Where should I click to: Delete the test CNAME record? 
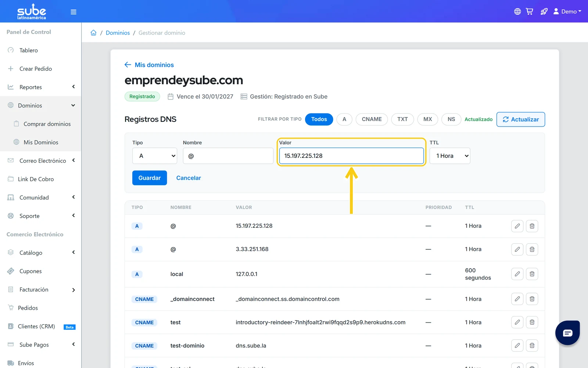click(x=532, y=322)
